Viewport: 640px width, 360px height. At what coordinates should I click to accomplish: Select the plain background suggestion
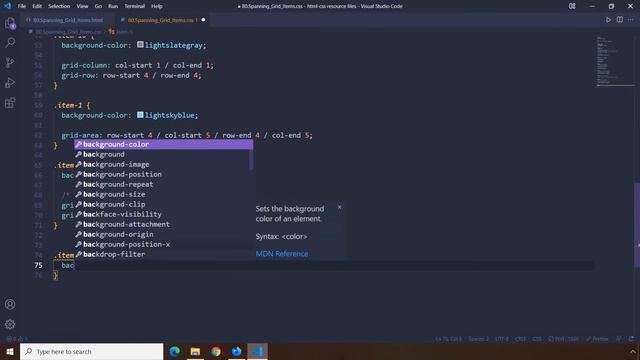coord(163,154)
